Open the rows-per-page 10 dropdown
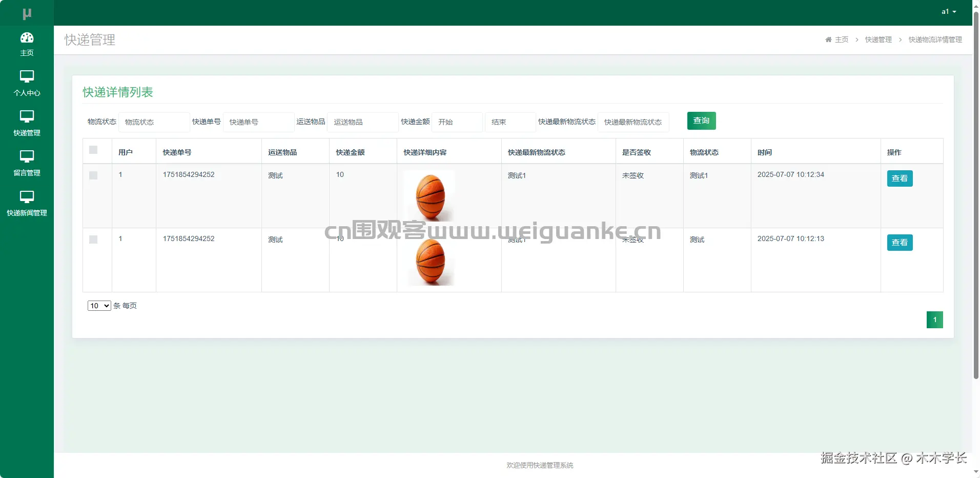 point(99,306)
